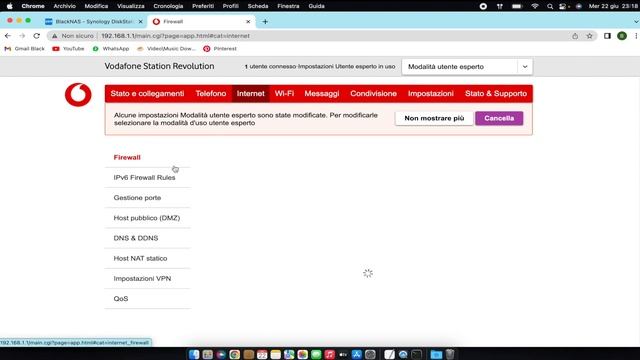Open Impostazioni tab
The image size is (640, 360).
pos(431,93)
